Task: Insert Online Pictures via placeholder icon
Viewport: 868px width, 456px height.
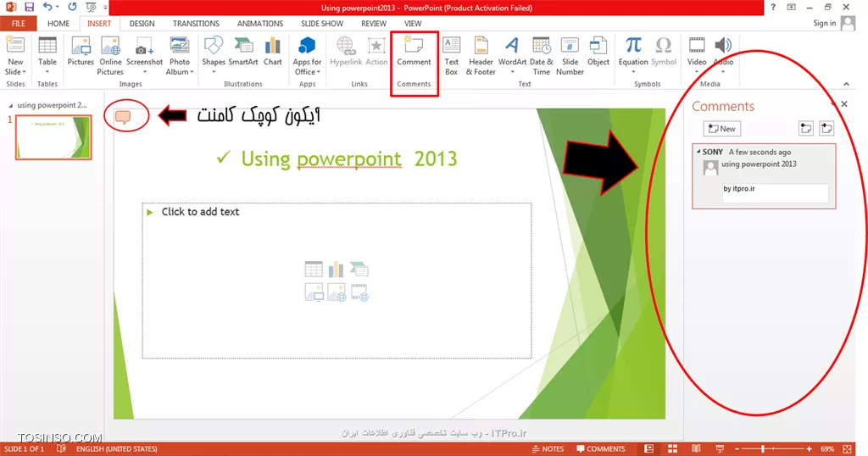Action: 336,292
